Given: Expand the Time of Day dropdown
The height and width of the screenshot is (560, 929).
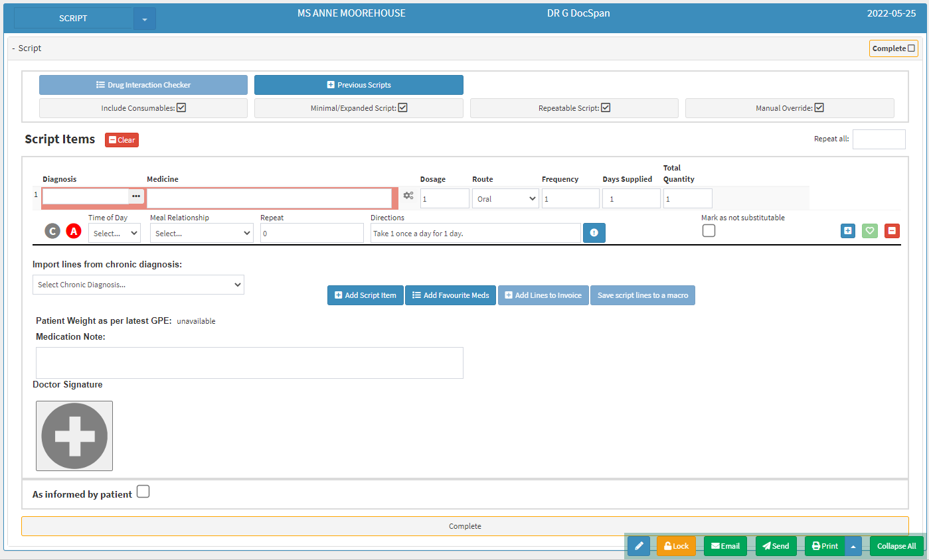Looking at the screenshot, I should point(114,233).
